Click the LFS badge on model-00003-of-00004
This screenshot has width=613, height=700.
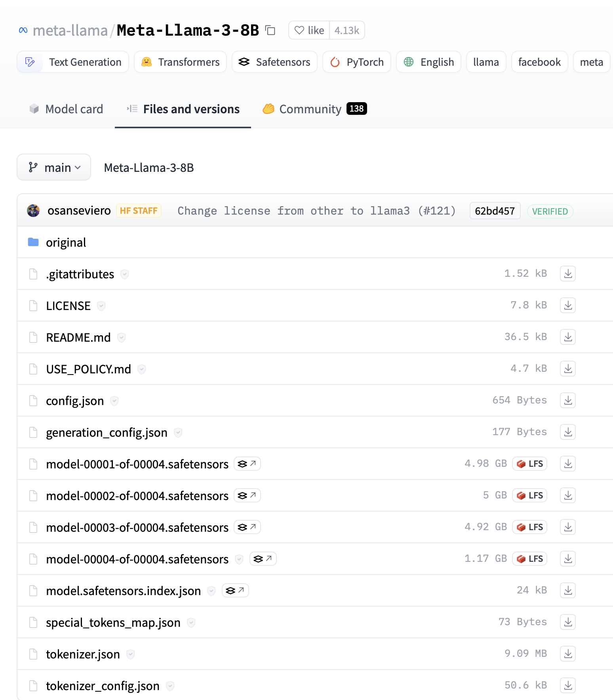[x=530, y=527]
